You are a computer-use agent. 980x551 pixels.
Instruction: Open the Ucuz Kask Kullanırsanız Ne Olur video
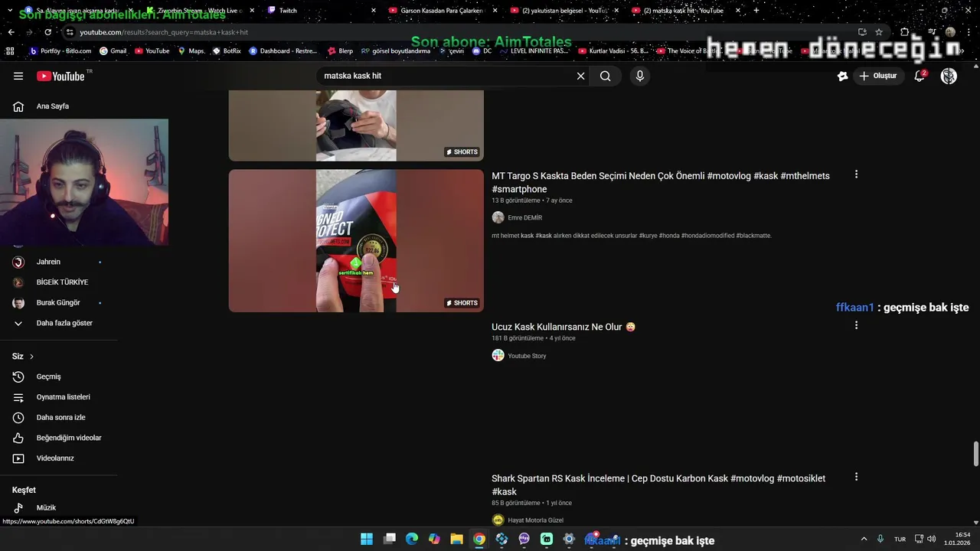coord(563,327)
